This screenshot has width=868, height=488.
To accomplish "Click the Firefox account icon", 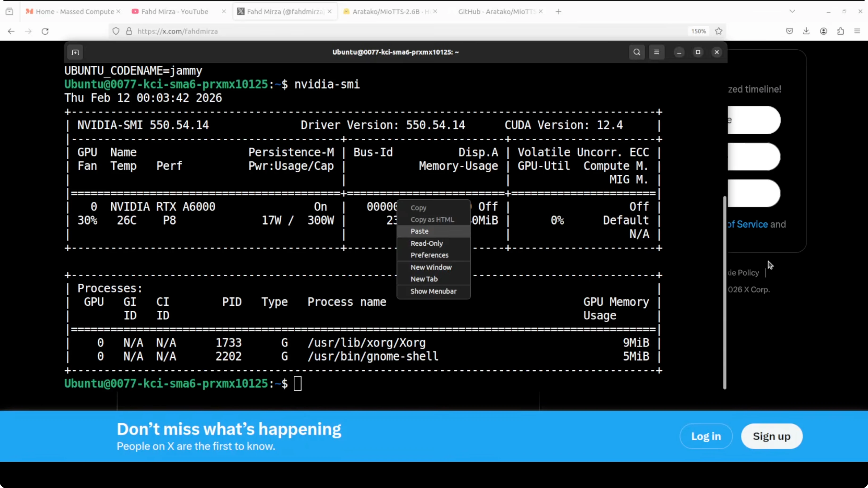I will pyautogui.click(x=823, y=31).
